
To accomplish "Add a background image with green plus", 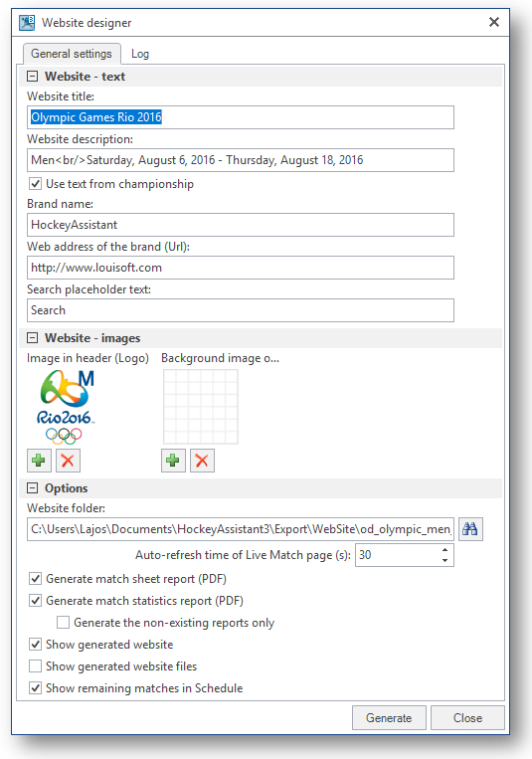I will (x=173, y=461).
